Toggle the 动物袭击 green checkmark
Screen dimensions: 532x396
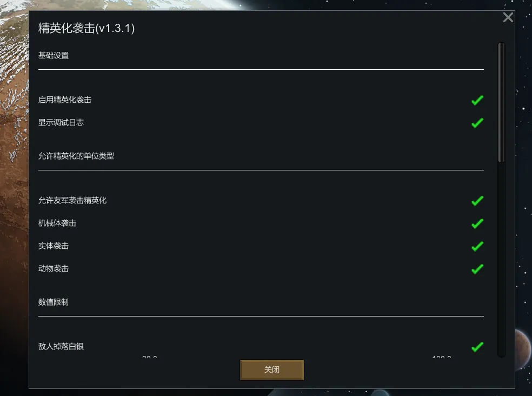[477, 269]
